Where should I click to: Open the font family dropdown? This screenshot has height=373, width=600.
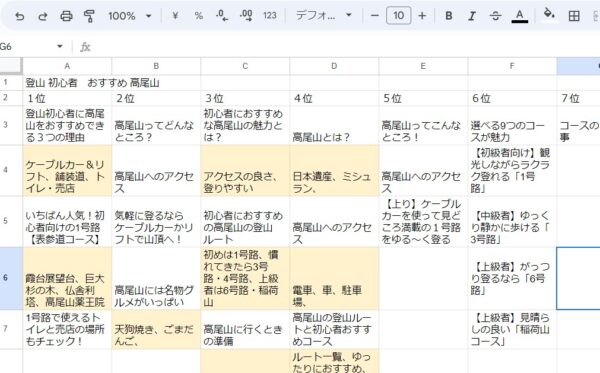(x=324, y=16)
